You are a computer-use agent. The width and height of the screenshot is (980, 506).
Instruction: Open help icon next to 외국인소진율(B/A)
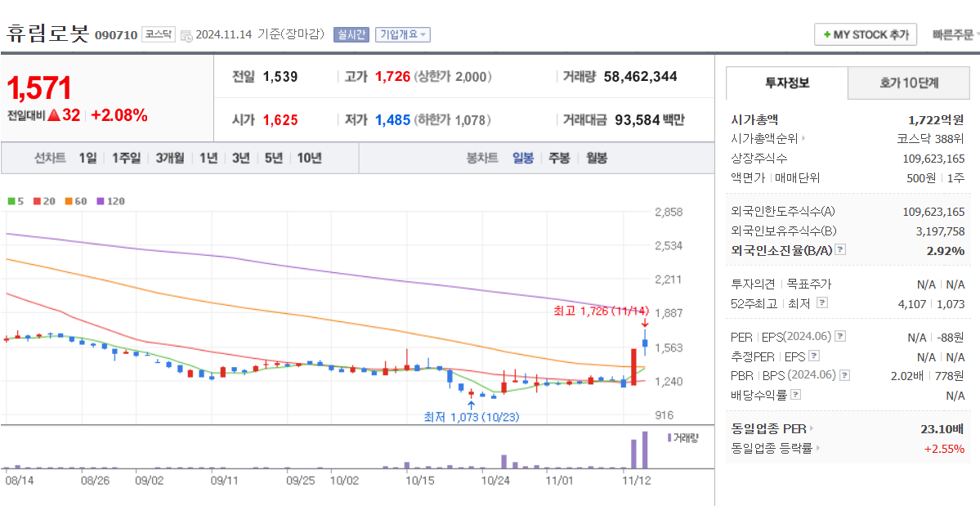(x=840, y=249)
